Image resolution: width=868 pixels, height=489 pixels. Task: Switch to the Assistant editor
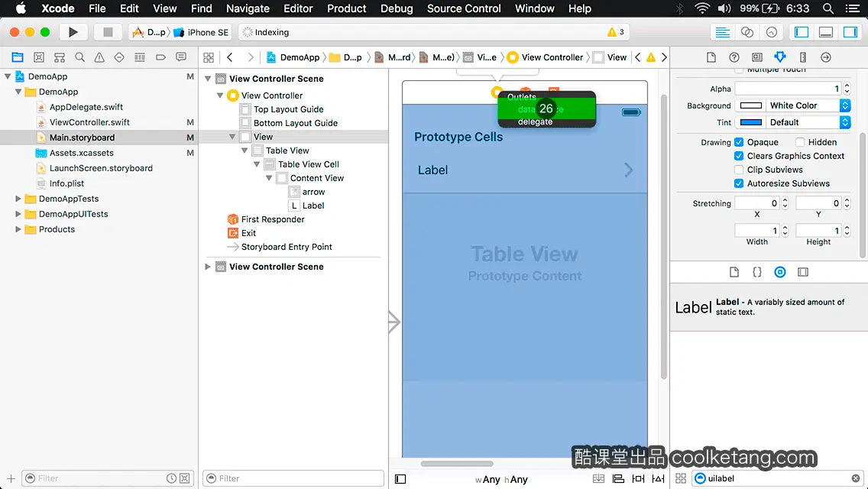747,32
